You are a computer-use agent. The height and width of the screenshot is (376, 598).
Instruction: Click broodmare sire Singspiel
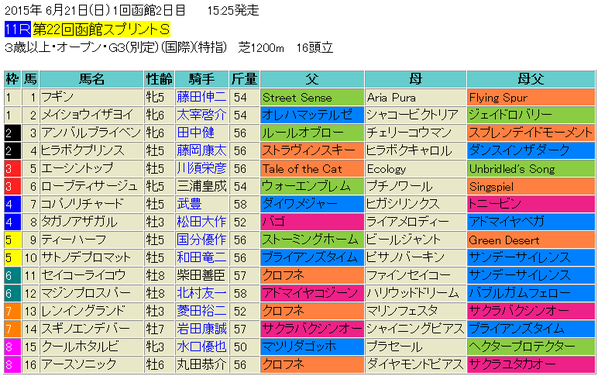click(531, 186)
